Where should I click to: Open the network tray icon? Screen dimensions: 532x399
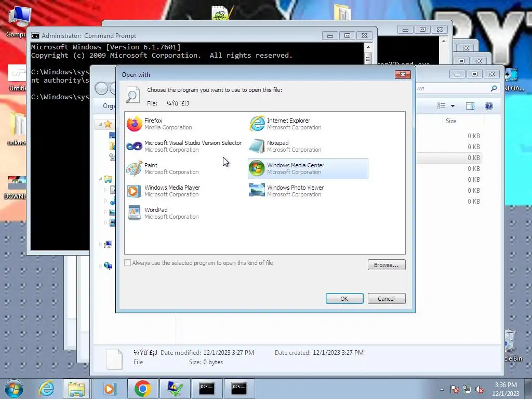467,390
